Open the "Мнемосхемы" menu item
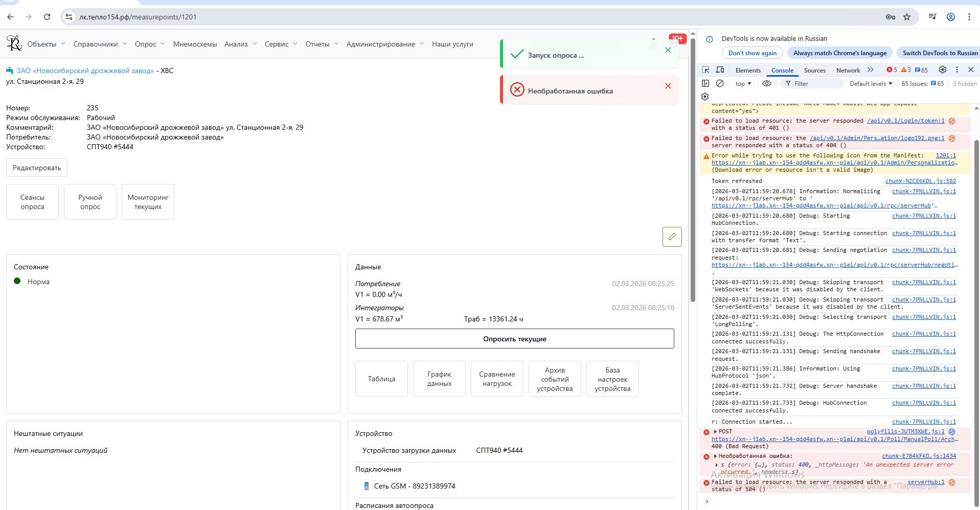 pyautogui.click(x=195, y=44)
